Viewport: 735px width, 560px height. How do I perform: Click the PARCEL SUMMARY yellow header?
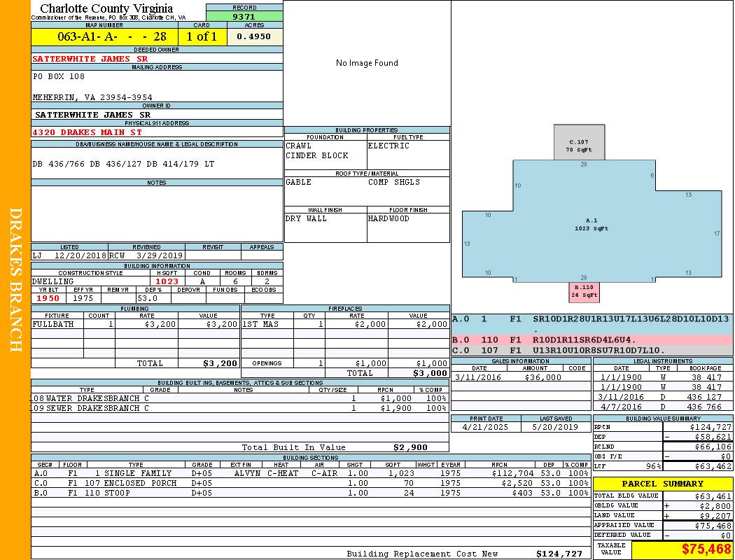click(663, 484)
